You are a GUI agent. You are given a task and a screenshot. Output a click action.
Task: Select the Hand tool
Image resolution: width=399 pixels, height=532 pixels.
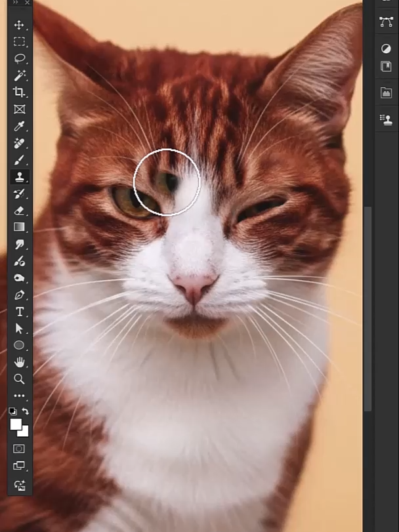(19, 362)
